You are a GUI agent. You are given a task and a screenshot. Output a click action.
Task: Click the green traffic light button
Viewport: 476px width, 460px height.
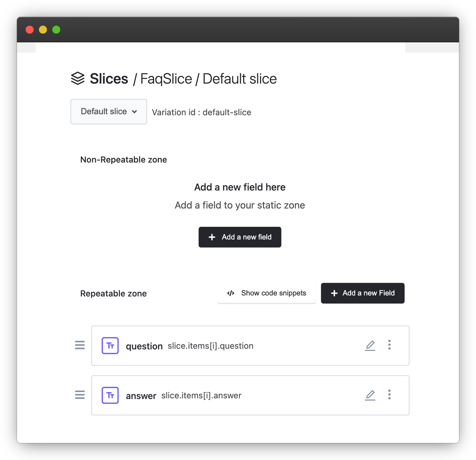point(56,30)
